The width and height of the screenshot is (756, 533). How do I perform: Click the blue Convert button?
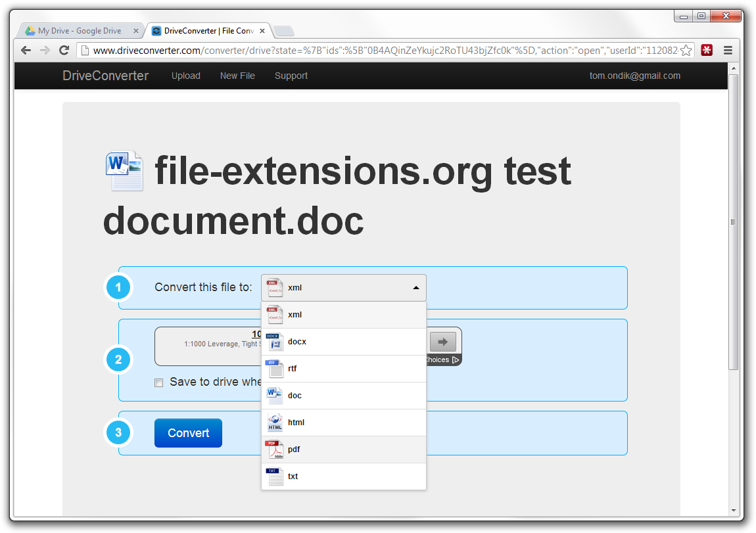pyautogui.click(x=188, y=432)
